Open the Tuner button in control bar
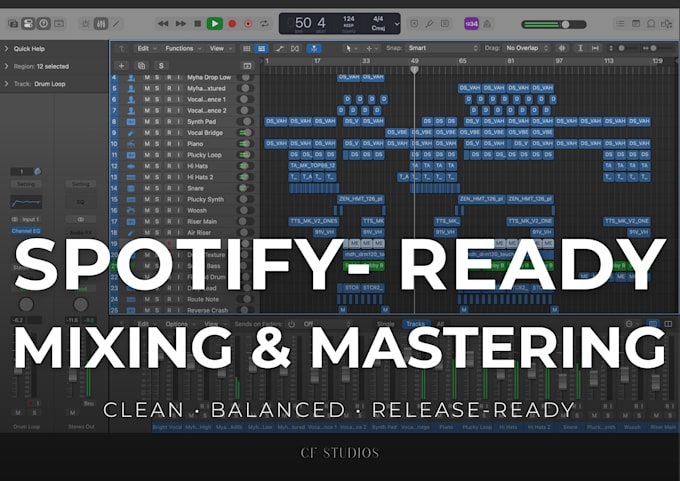The width and height of the screenshot is (680, 481). [429, 23]
